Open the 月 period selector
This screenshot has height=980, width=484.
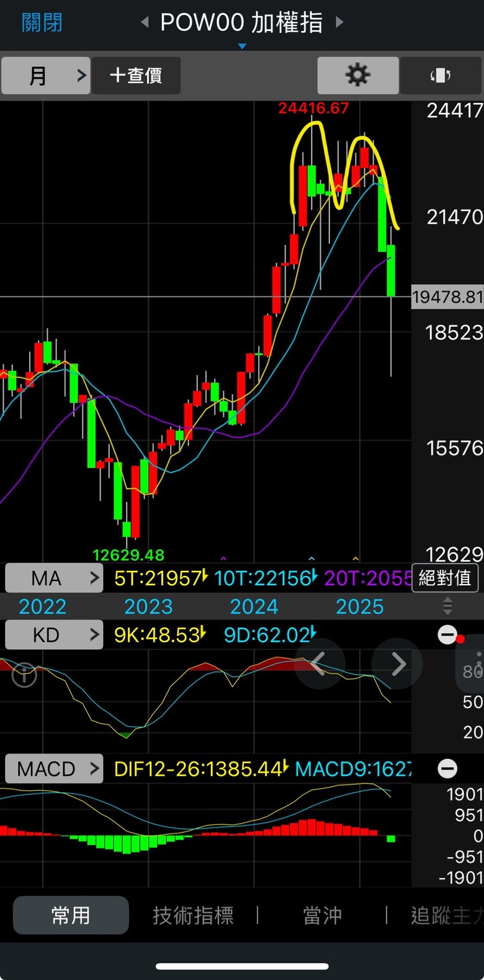click(x=46, y=76)
